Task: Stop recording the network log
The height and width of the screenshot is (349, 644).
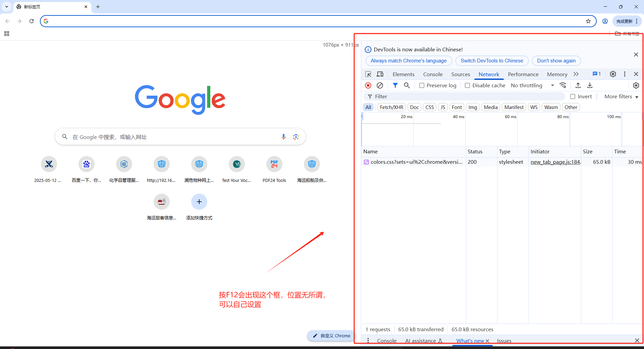Action: pos(368,86)
